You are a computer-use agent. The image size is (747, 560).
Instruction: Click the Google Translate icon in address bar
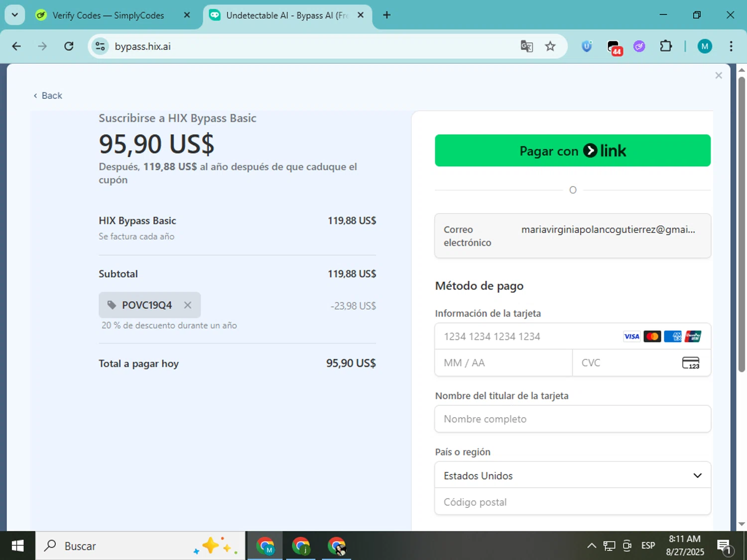coord(526,46)
